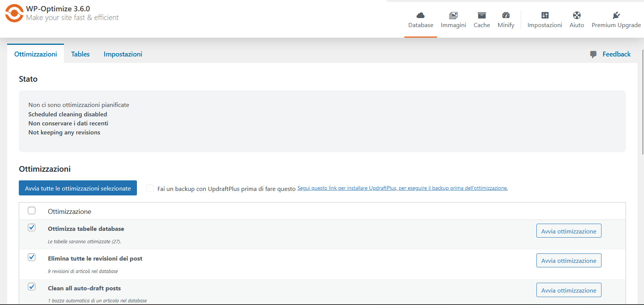The image size is (644, 305).
Task: Enable UpdraftPlus backup checkbox
Action: pos(150,188)
